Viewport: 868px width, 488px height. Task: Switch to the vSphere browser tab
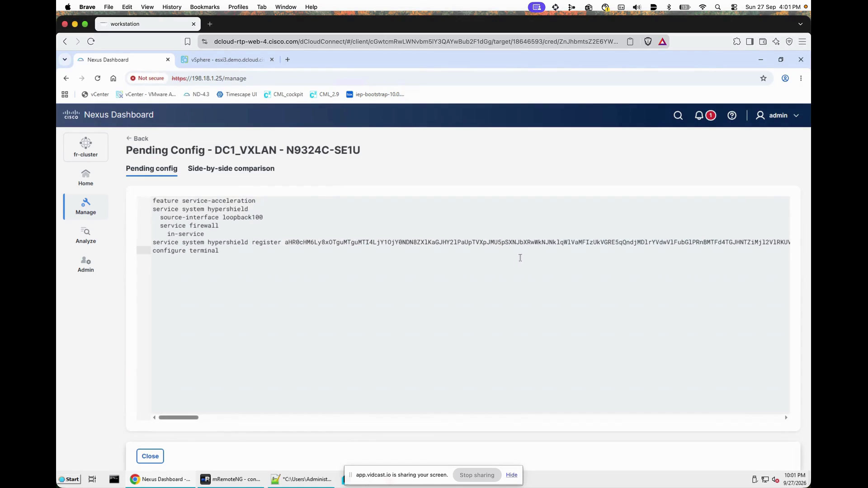[x=227, y=60]
